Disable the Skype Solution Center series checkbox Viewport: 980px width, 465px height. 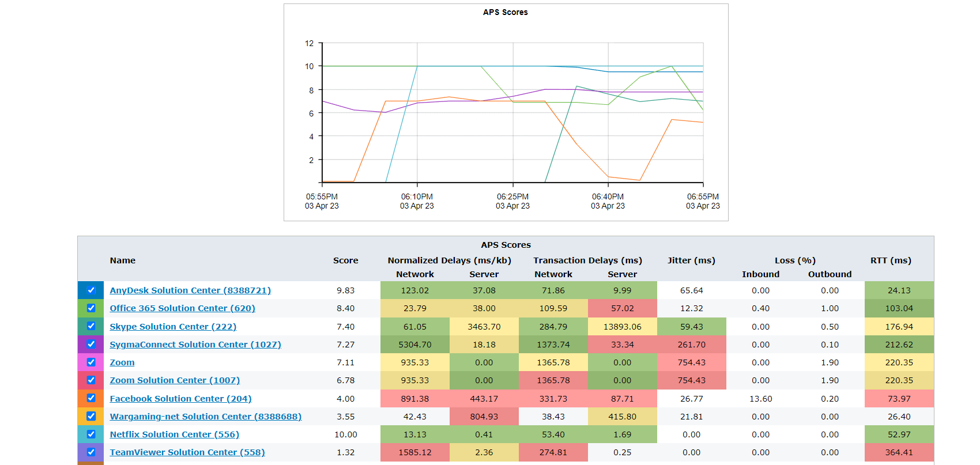91,326
